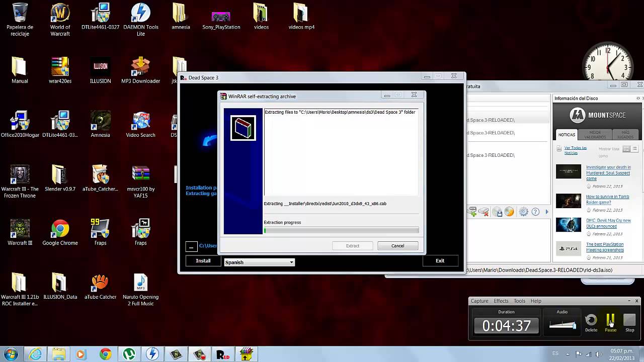Pause the screen recording

(610, 322)
